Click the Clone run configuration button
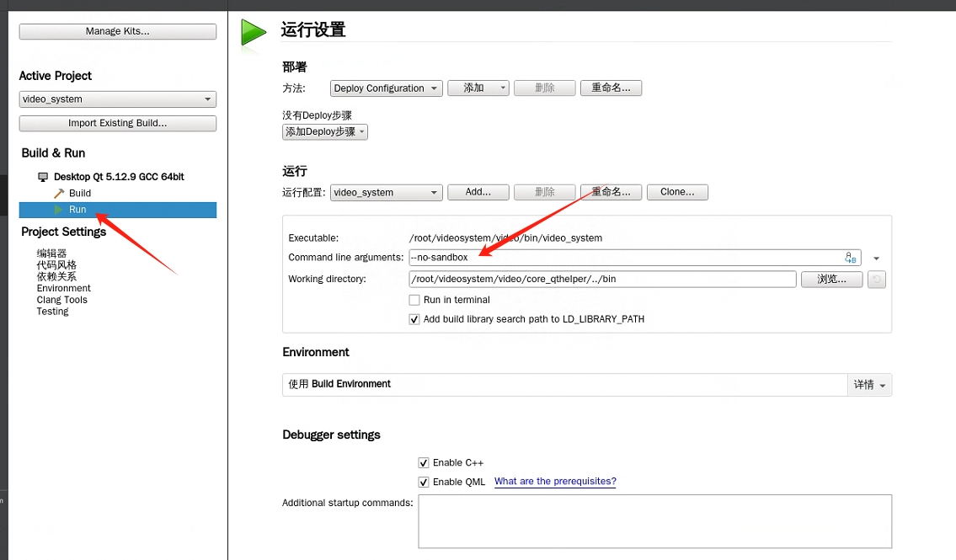This screenshot has width=956, height=560. tap(677, 192)
